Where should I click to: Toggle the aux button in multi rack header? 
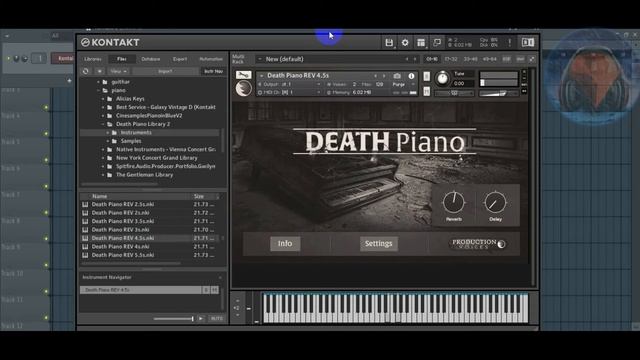(x=520, y=59)
